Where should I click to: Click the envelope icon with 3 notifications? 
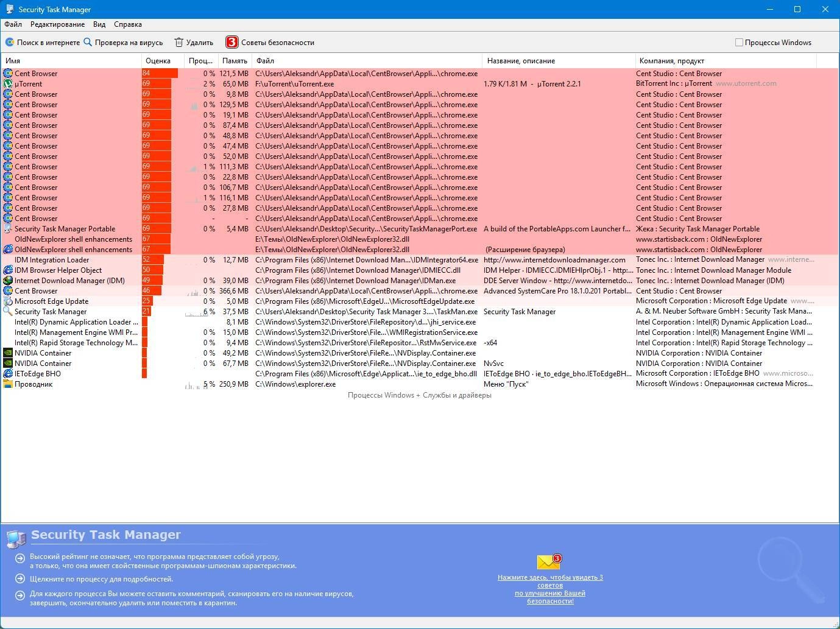[x=549, y=561]
